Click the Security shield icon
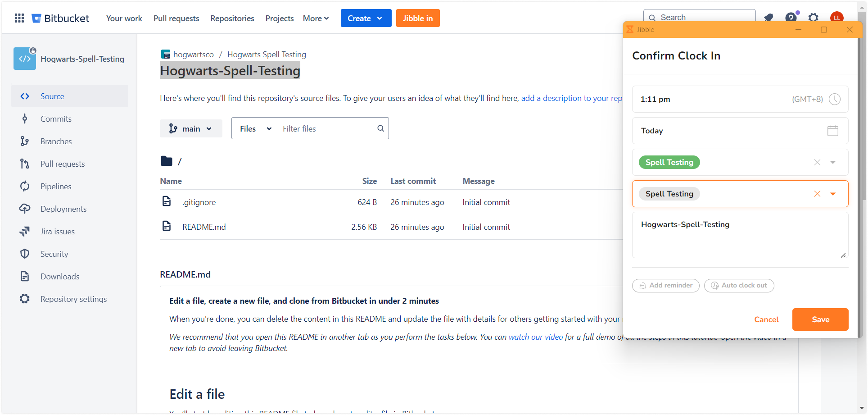The height and width of the screenshot is (415, 868). 25,254
